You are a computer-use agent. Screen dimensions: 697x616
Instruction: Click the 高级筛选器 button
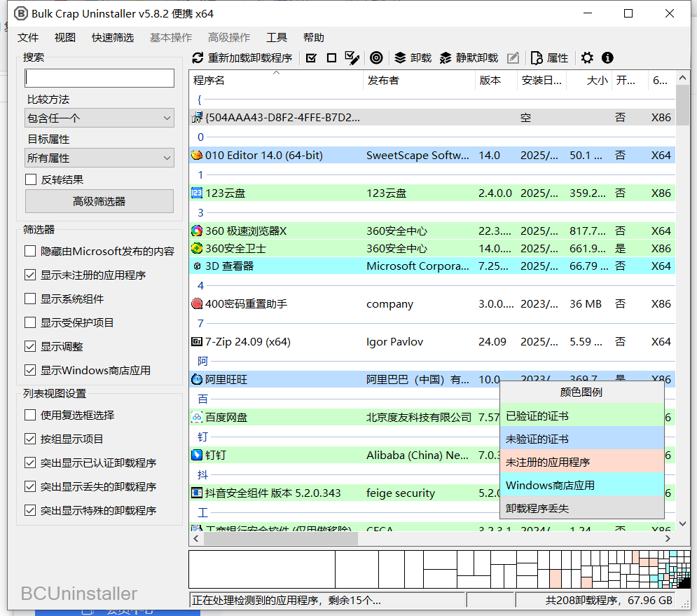point(99,201)
